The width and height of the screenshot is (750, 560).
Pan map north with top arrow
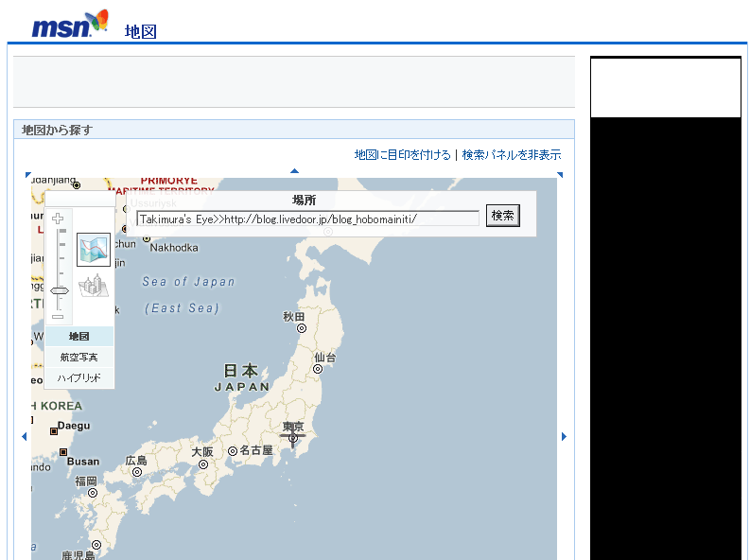point(295,170)
